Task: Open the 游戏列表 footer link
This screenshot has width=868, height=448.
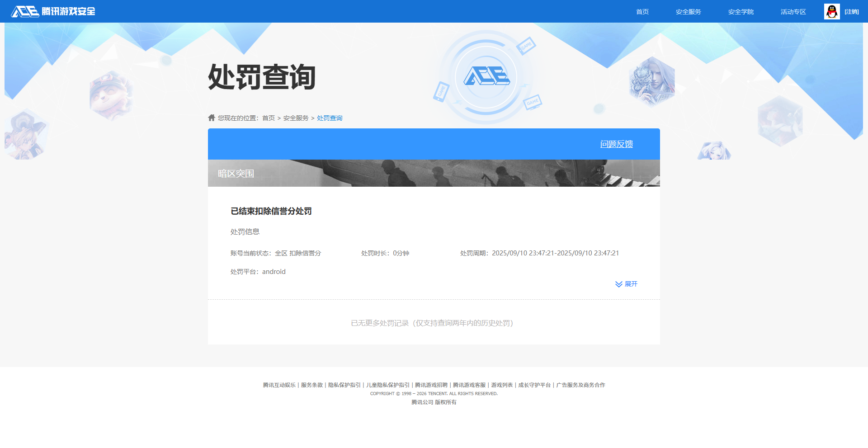Action: pos(502,385)
